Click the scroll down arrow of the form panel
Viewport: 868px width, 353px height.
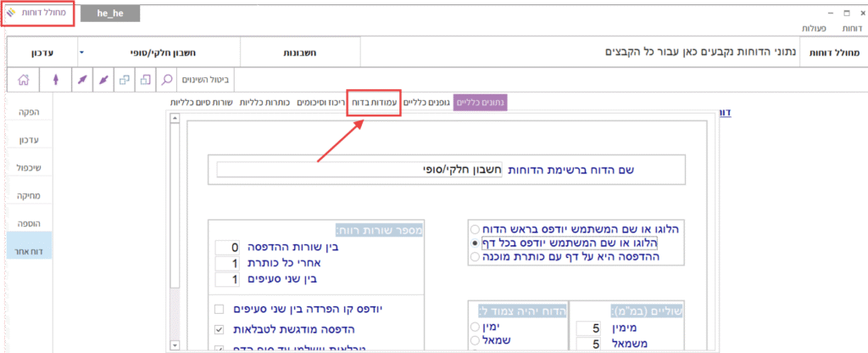175,345
